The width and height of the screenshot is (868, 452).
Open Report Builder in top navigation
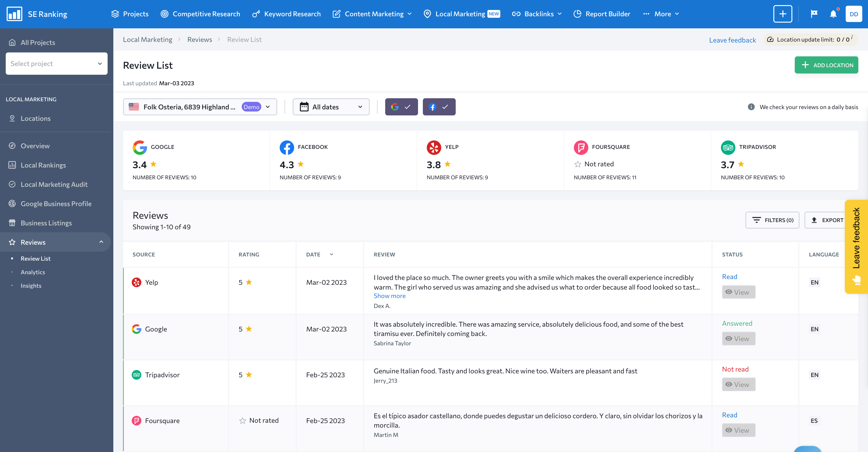point(602,14)
